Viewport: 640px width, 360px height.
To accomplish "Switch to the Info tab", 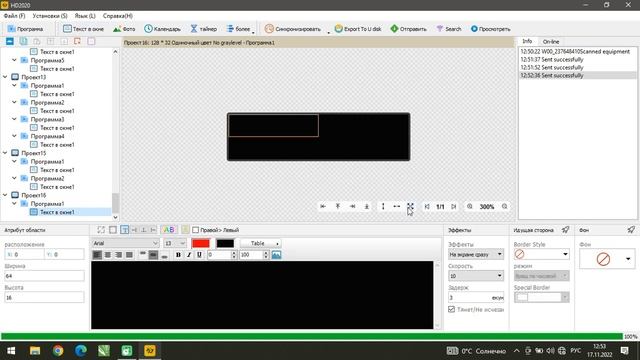I will click(527, 41).
